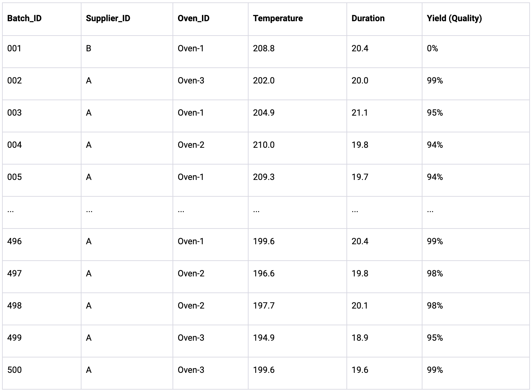
Task: Click supplier B cell in batch 001
Action: click(89, 49)
